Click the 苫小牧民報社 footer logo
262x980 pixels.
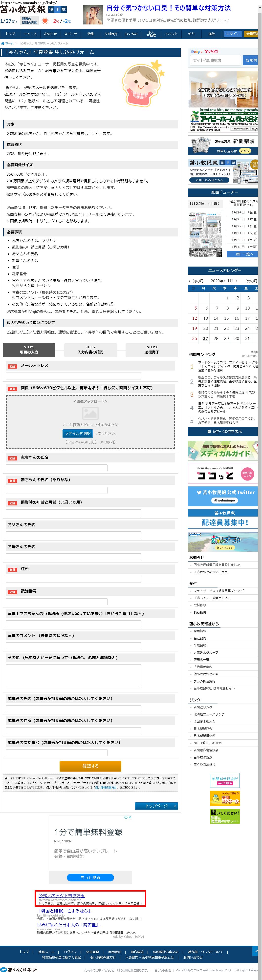click(19, 969)
